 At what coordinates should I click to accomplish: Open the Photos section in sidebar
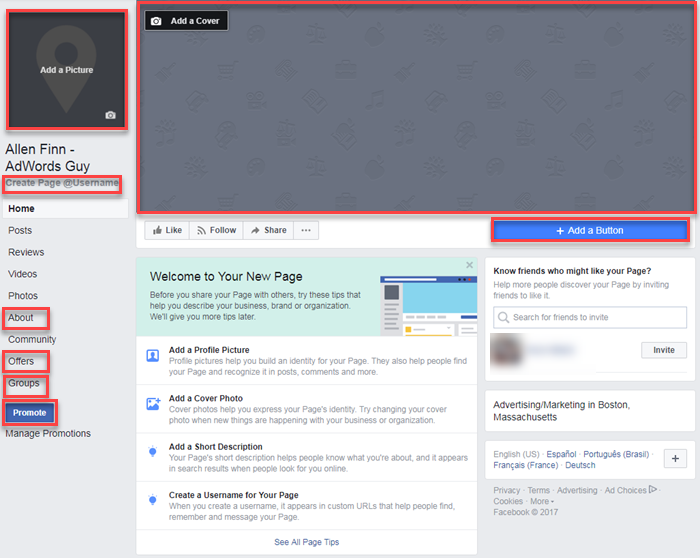click(23, 296)
